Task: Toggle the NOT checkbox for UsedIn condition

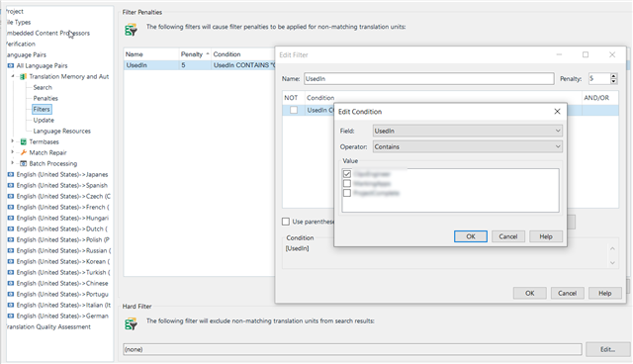Action: click(x=294, y=110)
